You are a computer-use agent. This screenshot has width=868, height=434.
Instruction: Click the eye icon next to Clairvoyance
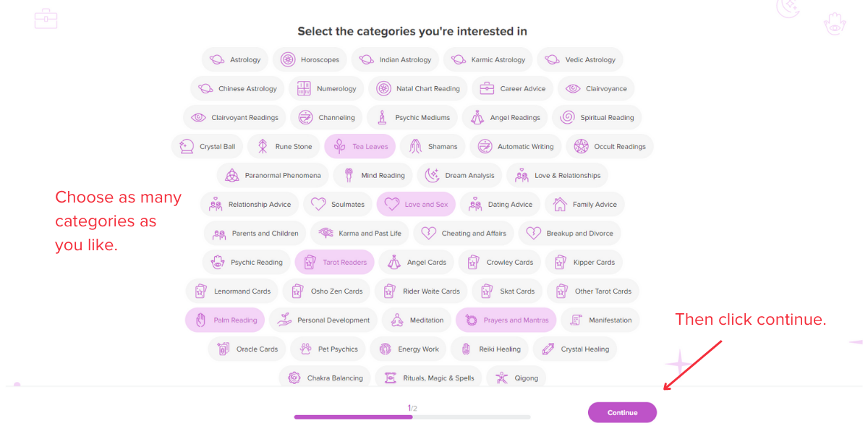[573, 89]
